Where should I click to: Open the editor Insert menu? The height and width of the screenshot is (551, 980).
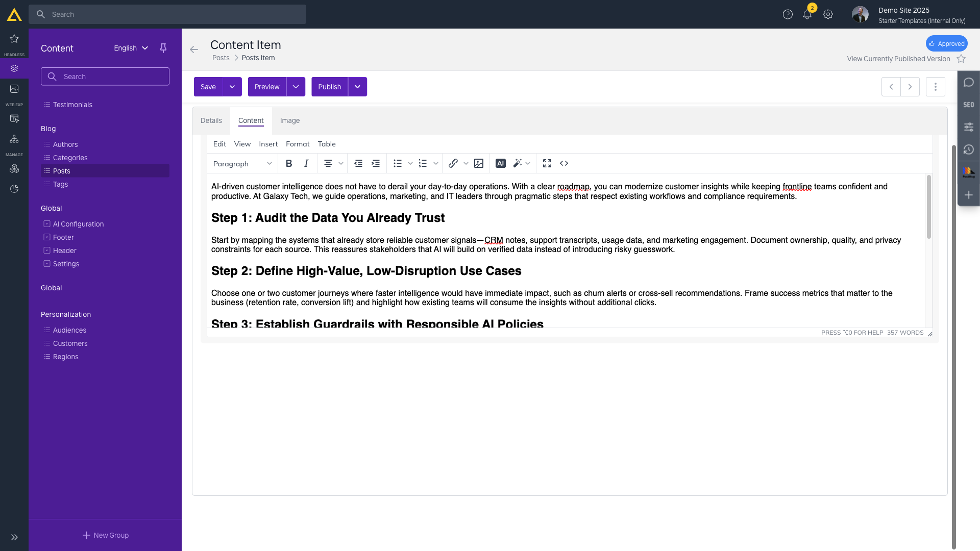268,144
